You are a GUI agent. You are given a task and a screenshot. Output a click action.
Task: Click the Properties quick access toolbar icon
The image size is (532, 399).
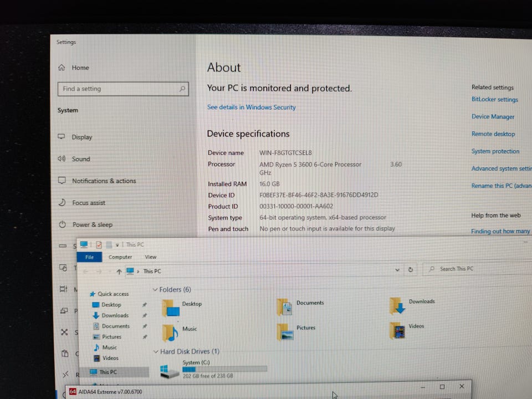(99, 244)
